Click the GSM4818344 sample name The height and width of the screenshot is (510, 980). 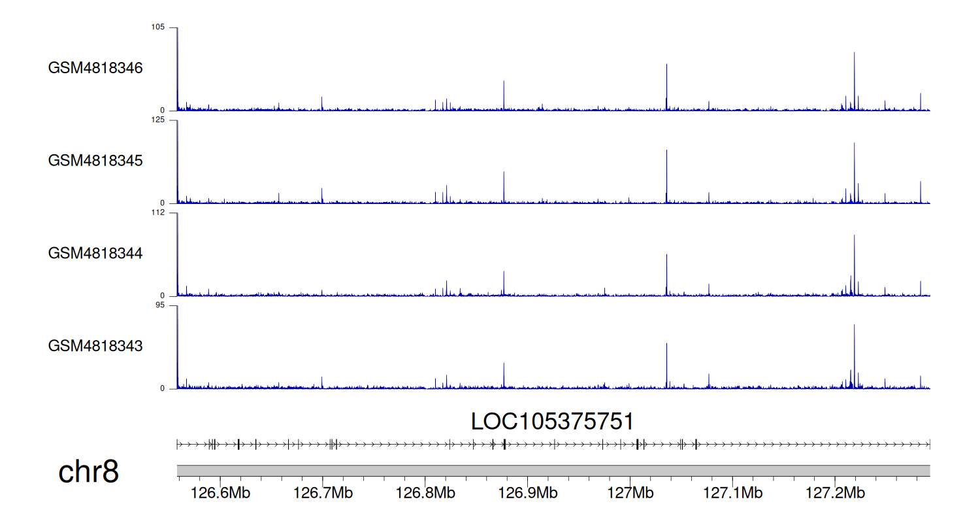click(x=95, y=253)
